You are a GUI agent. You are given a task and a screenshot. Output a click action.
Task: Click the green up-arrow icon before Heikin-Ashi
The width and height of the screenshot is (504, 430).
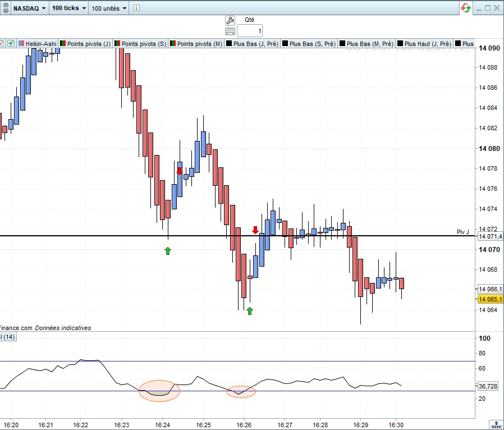pyautogui.click(x=11, y=43)
